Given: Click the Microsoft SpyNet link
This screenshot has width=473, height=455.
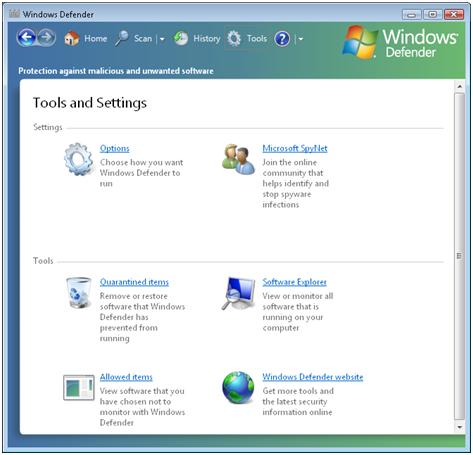Looking at the screenshot, I should click(x=295, y=148).
